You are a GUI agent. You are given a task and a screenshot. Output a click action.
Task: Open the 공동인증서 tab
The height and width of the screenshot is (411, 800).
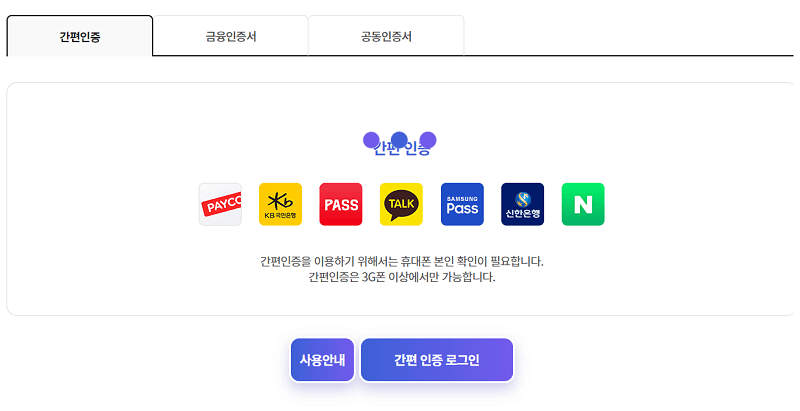pos(386,36)
